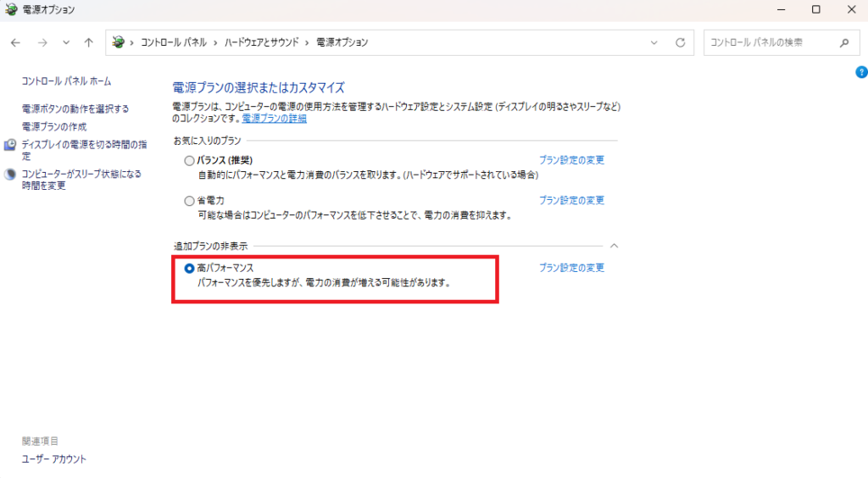Image resolution: width=868 pixels, height=478 pixels.
Task: Go up one folder level
Action: coord(88,42)
